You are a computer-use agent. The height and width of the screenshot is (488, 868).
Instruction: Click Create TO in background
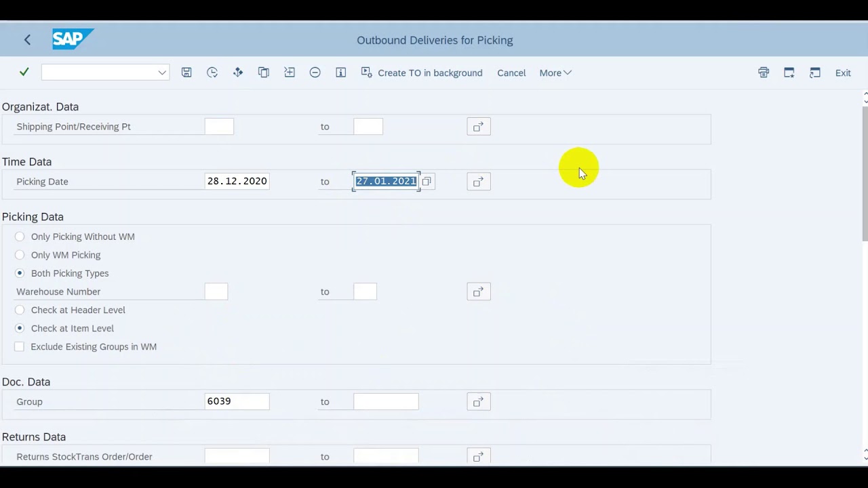click(422, 73)
